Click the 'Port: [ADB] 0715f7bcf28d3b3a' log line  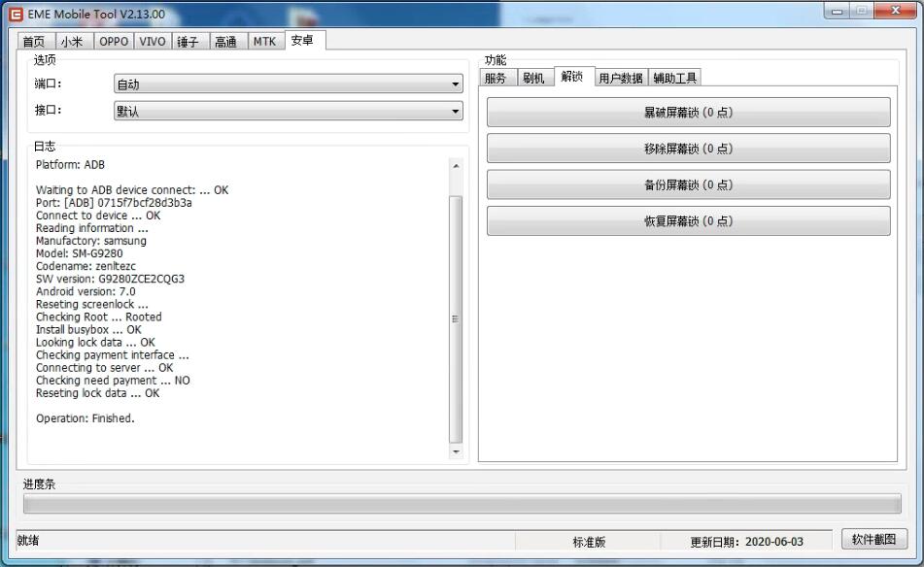pyautogui.click(x=114, y=203)
